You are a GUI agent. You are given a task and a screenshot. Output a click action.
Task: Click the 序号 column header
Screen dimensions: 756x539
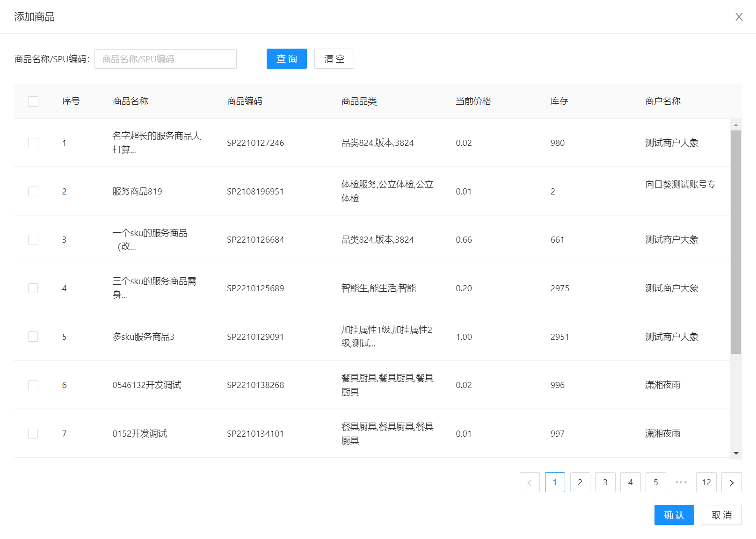[x=71, y=101]
